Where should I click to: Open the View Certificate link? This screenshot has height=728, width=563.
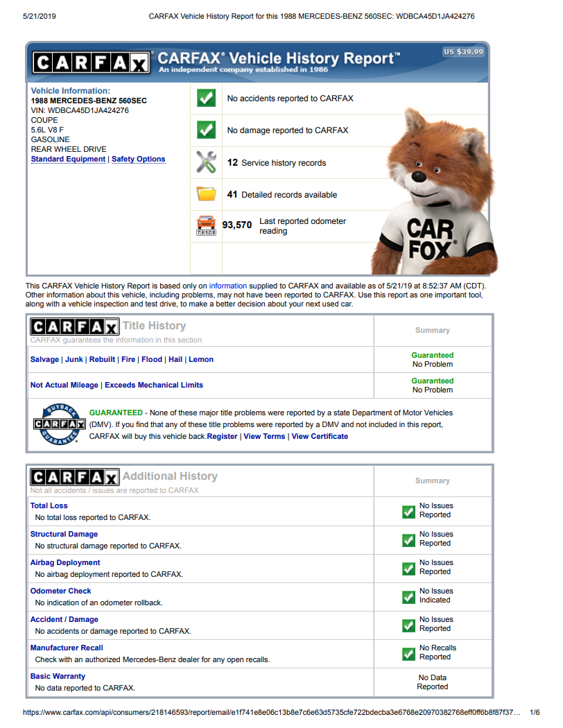[x=320, y=436]
